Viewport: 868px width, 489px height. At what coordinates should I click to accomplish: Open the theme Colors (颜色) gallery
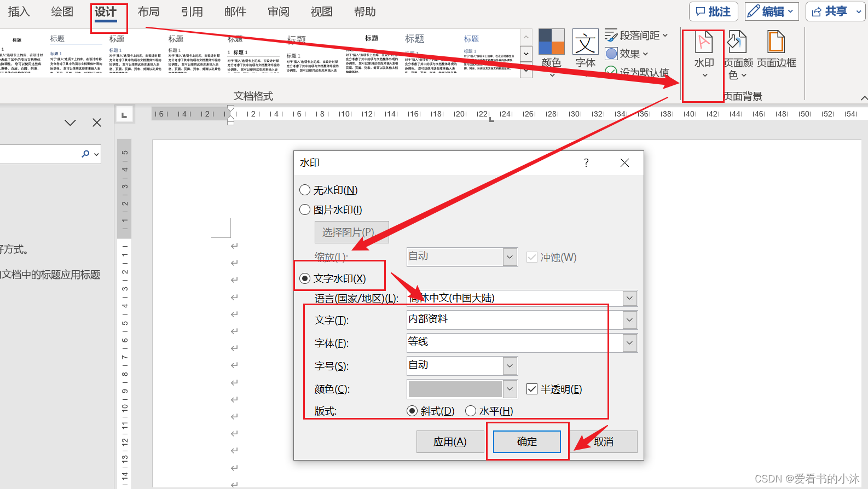click(x=551, y=53)
